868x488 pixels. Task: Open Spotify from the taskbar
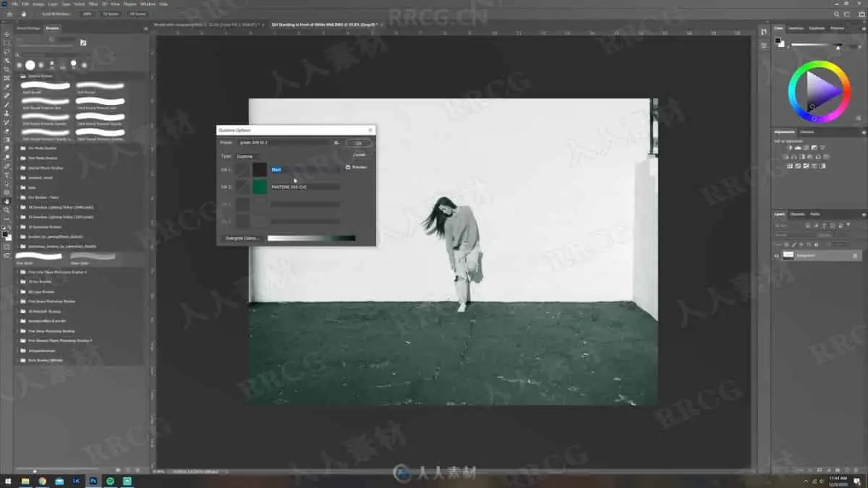click(111, 480)
